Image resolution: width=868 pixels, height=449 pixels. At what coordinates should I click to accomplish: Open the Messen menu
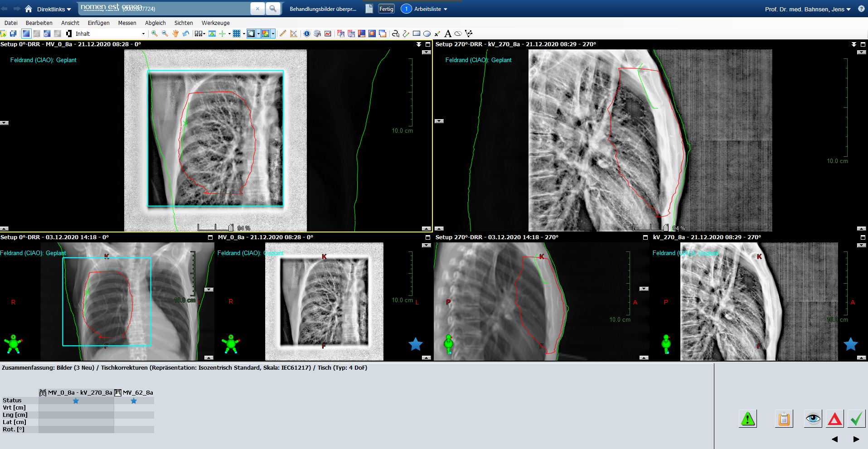tap(127, 23)
